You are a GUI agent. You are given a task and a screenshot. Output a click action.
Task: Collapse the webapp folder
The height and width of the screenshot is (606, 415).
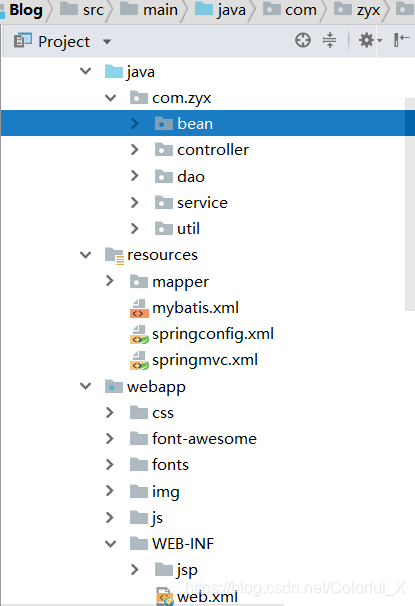pyautogui.click(x=85, y=386)
